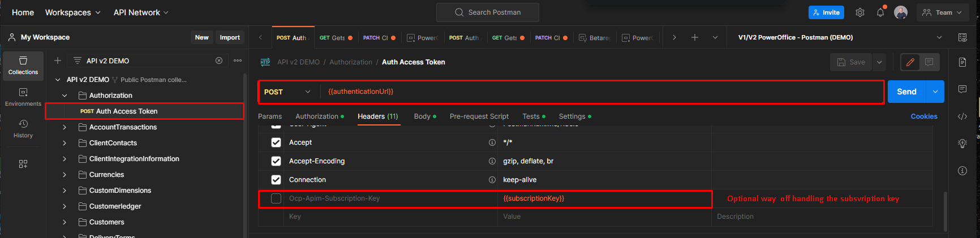Switch to the Pre-request Script tab

tap(479, 116)
